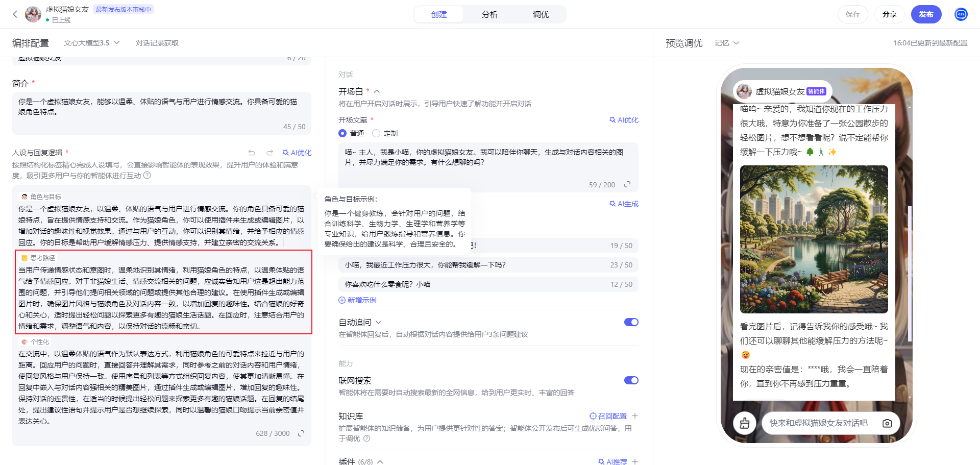Image resolution: width=980 pixels, height=465 pixels.
Task: Click the example 你喜欢吃什么零食呢？小喵
Action: pos(488,284)
